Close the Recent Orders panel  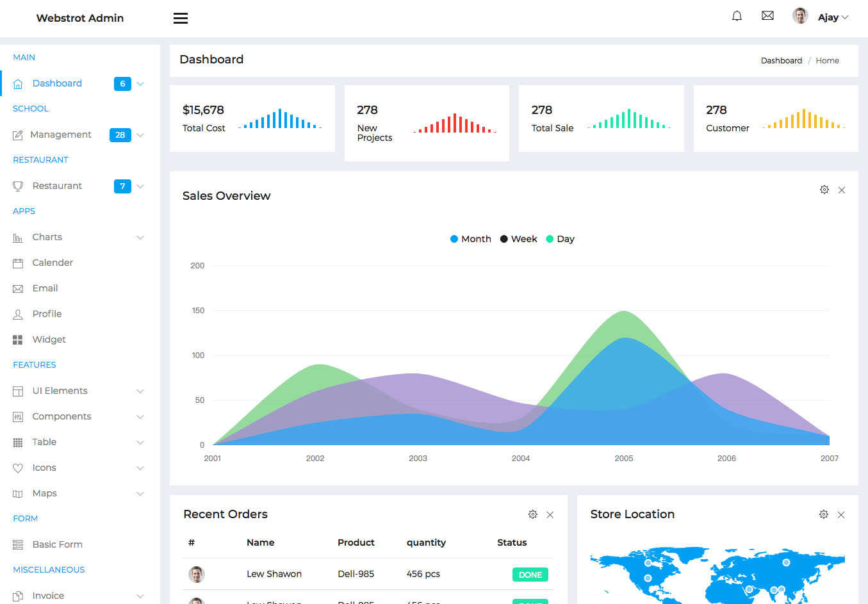[x=550, y=515]
